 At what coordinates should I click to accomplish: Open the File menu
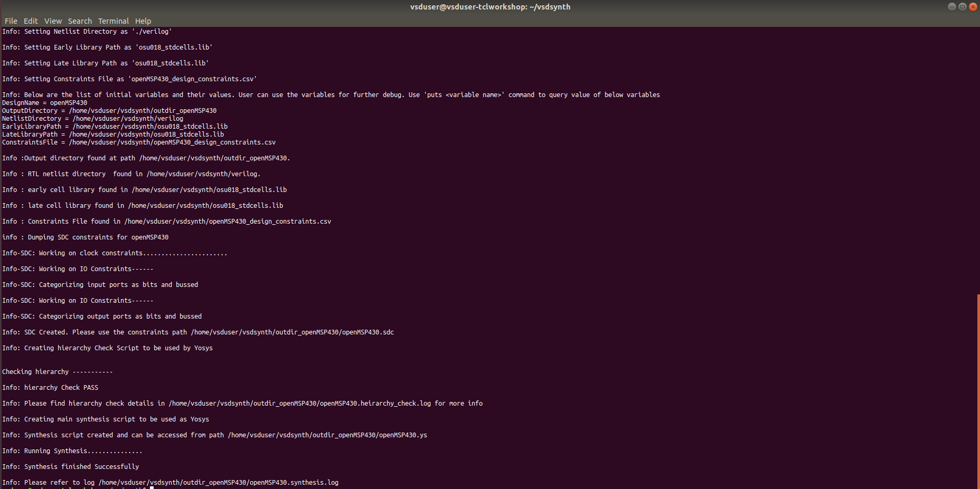point(11,21)
